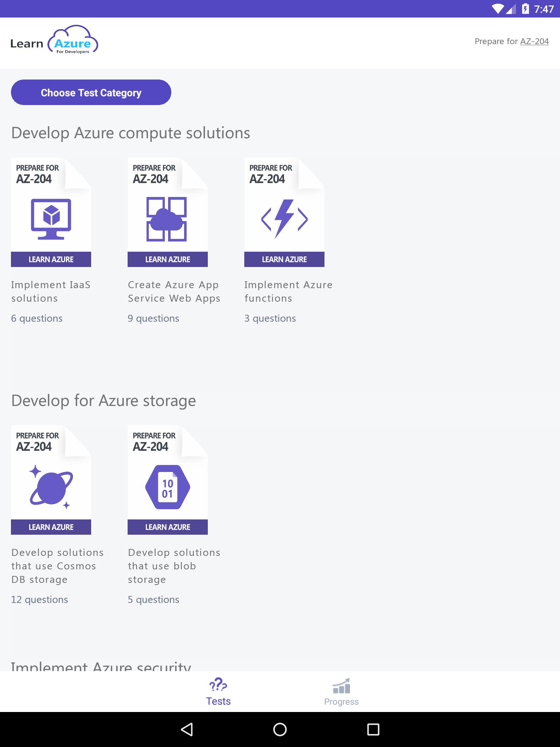Screen dimensions: 560x747
Task: Tap the Tests question marks icon
Action: (x=218, y=685)
